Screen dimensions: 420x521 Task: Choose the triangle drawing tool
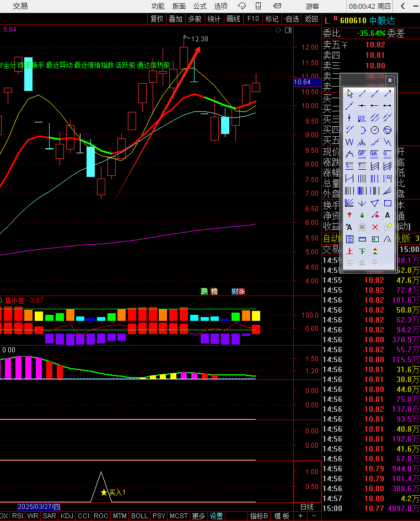click(x=375, y=203)
